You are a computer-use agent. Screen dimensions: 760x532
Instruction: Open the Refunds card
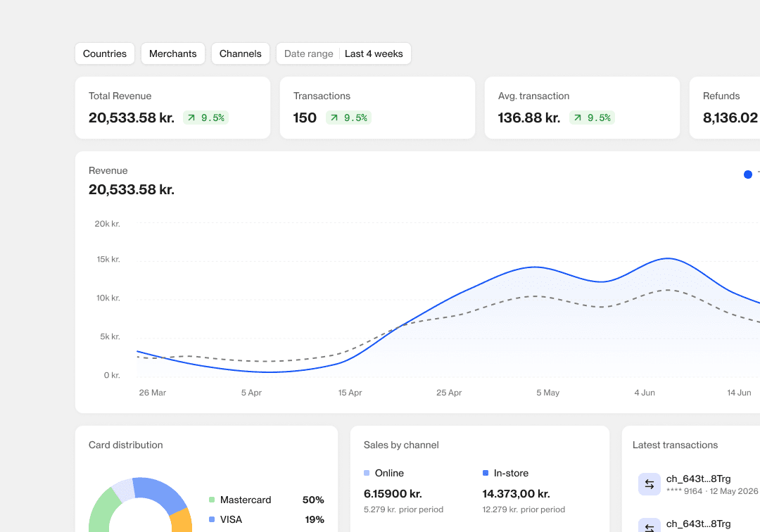coord(725,108)
